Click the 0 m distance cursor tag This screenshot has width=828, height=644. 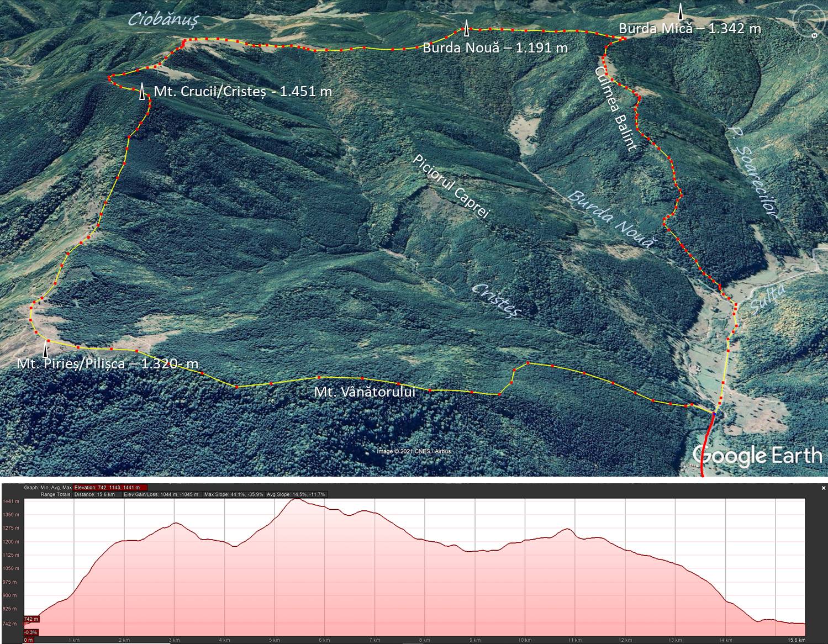coord(28,640)
